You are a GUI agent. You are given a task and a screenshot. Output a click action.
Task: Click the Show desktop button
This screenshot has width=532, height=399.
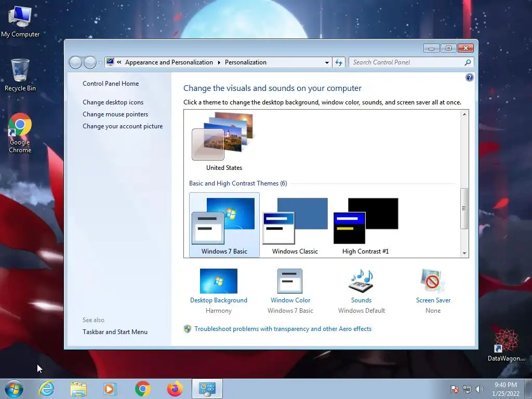click(529, 389)
